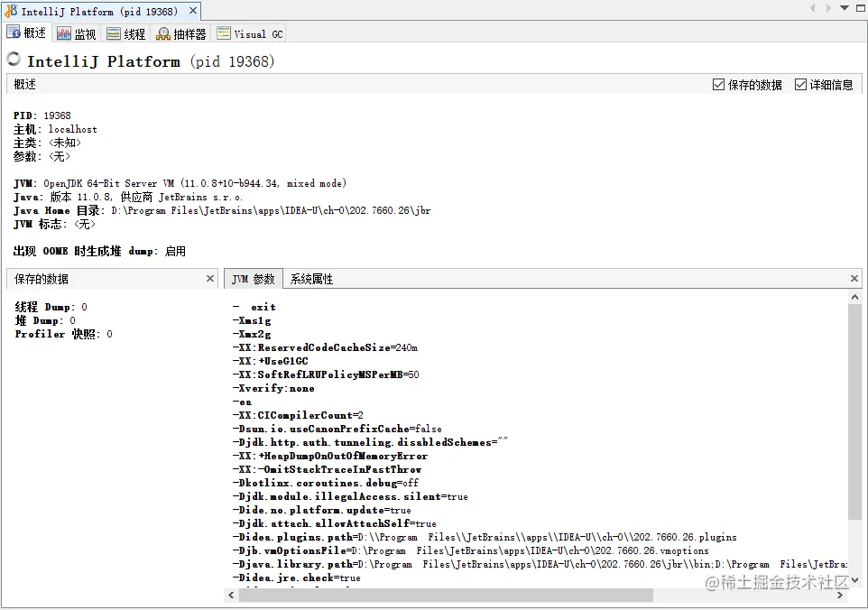Click the vertical scrollbar up arrow
Viewport: 868px width, 610px height.
tap(854, 297)
